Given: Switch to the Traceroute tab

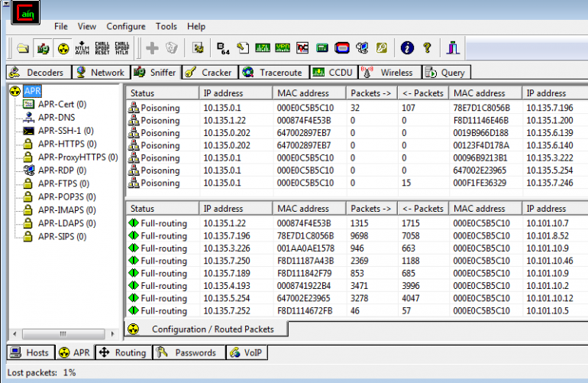Looking at the screenshot, I should 274,72.
